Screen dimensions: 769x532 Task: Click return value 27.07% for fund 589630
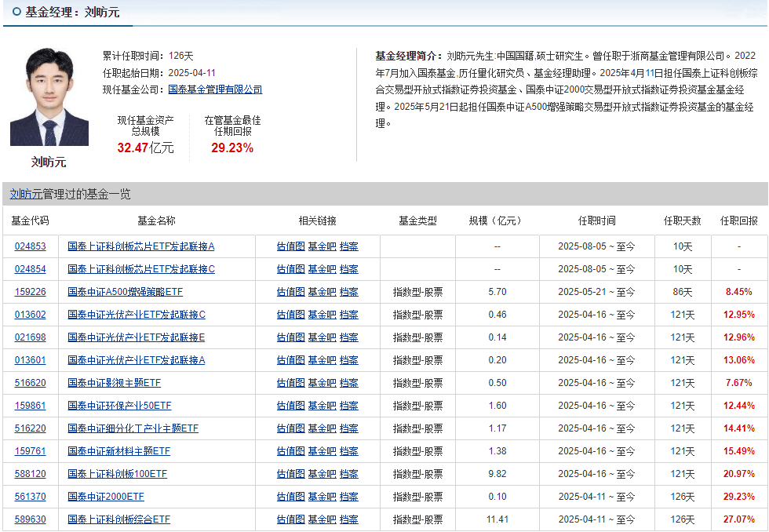click(x=738, y=519)
